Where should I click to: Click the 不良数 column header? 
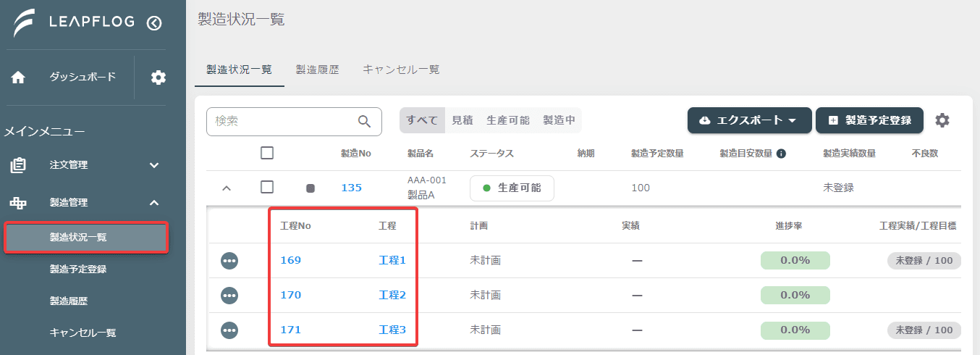[925, 154]
